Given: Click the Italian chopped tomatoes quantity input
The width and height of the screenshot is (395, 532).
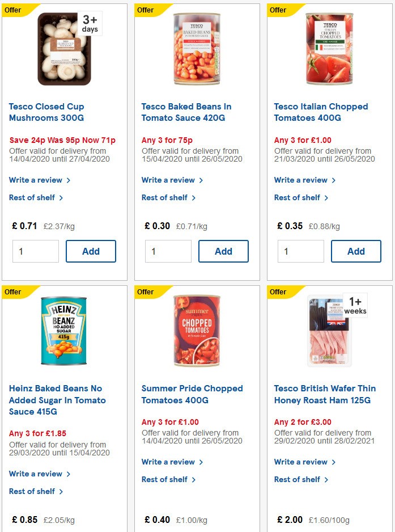Looking at the screenshot, I should [x=300, y=251].
